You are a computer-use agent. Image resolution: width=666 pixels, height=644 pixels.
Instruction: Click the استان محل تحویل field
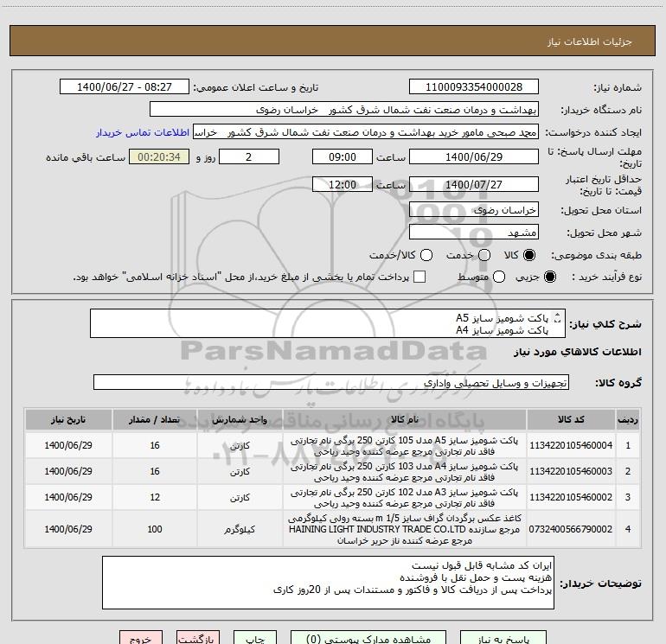coord(474,210)
